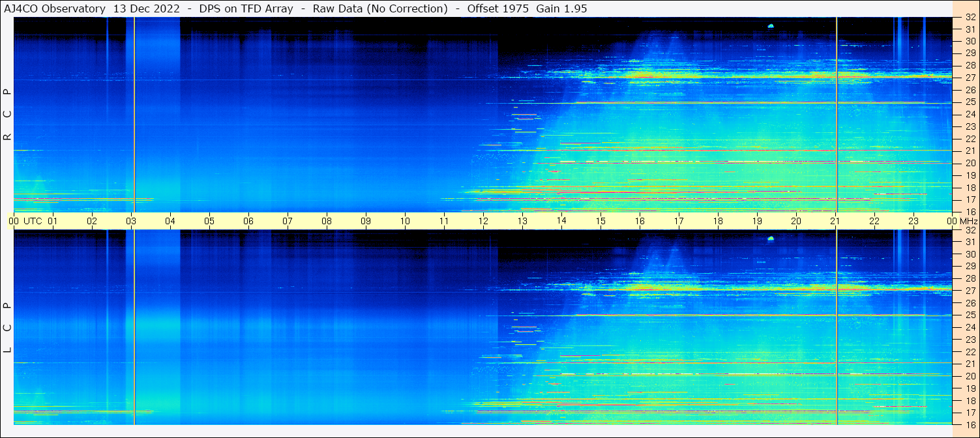This screenshot has height=438, width=980.
Task: Click the 27 MHz tick in the RCP panel scale
Action: [x=970, y=78]
